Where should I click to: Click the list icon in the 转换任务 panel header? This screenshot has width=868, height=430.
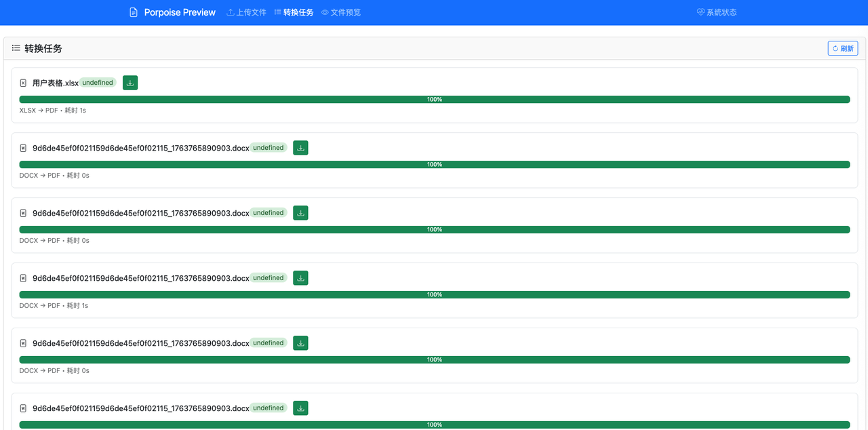16,48
